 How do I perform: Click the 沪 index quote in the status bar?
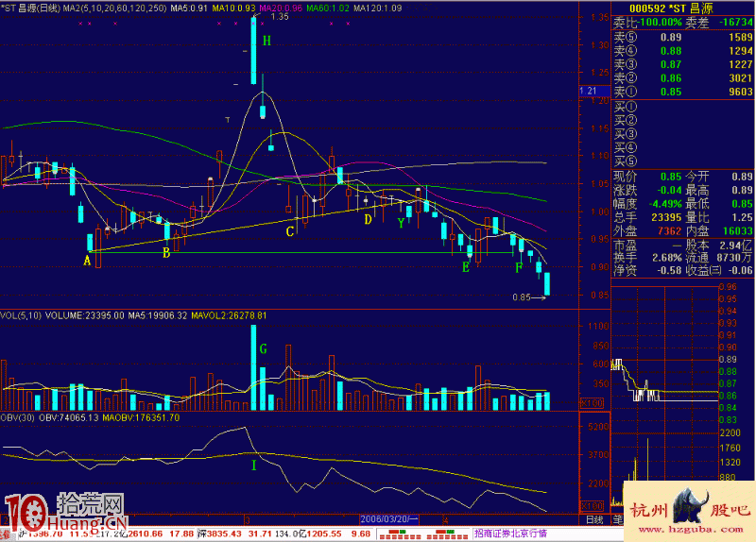107,534
